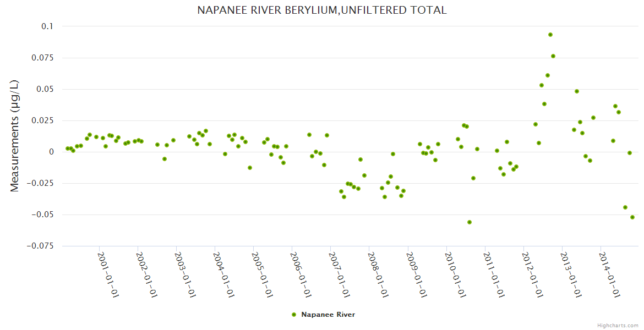This screenshot has height=330, width=644.
Task: Click the 2013 data point near 0.048
Action: (x=577, y=91)
